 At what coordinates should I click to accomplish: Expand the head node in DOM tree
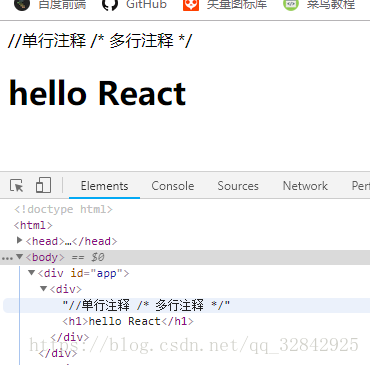tap(19, 240)
